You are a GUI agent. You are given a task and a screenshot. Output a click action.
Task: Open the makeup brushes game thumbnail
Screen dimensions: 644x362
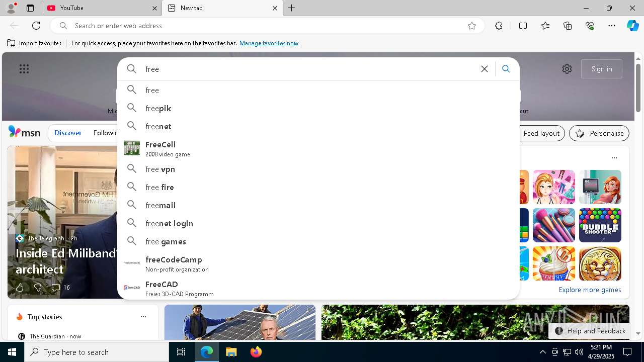[554, 225]
